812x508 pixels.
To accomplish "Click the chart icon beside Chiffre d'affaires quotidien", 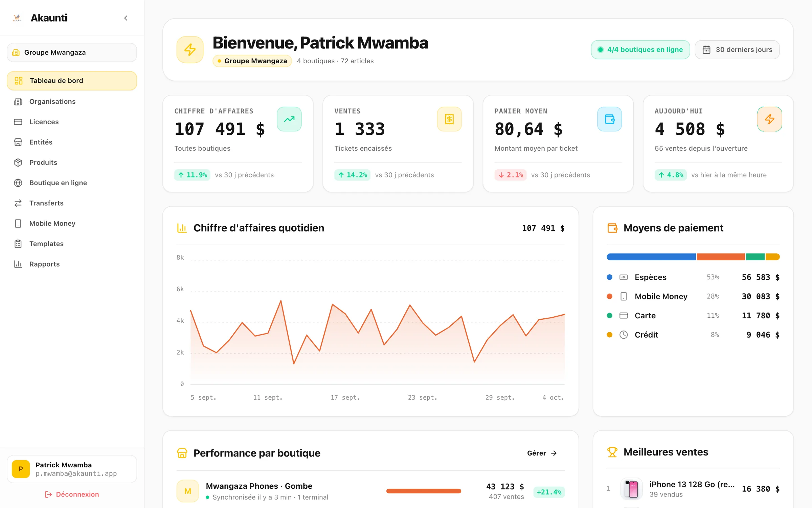I will click(182, 228).
